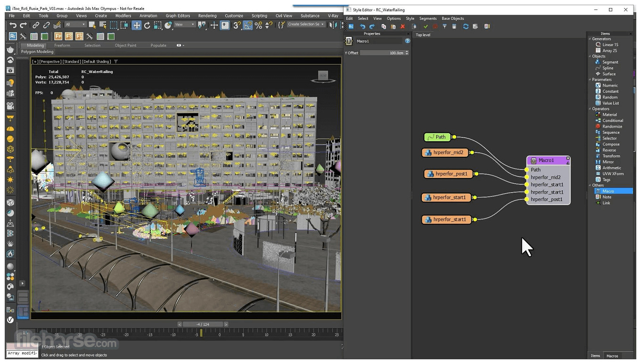This screenshot has width=641, height=364.
Task: Collapse the Generators group in Items
Action: [x=590, y=39]
